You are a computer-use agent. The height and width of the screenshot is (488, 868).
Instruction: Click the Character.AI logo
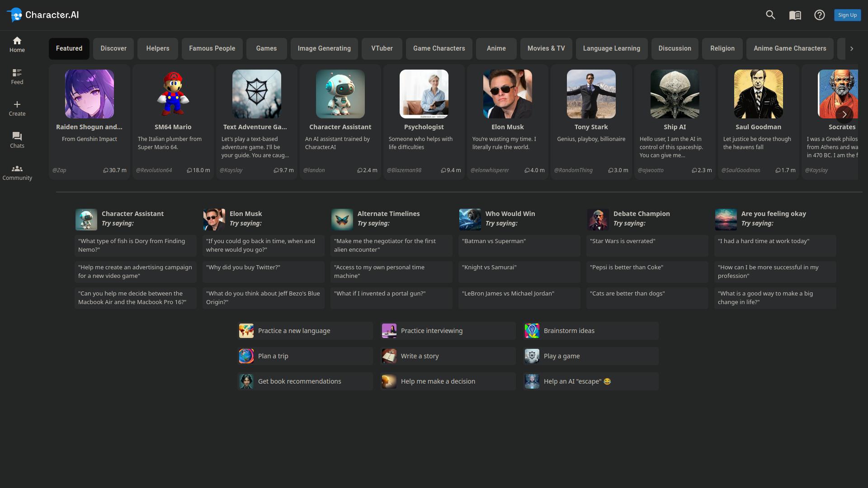point(43,15)
